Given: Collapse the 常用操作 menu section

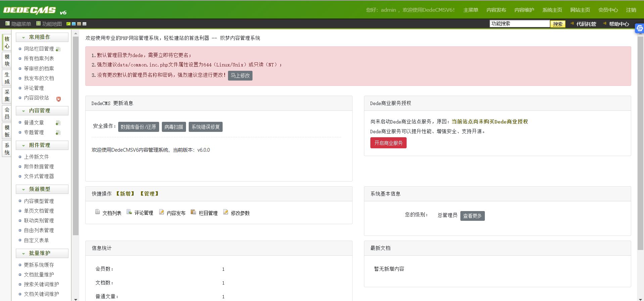Looking at the screenshot, I should tap(24, 38).
